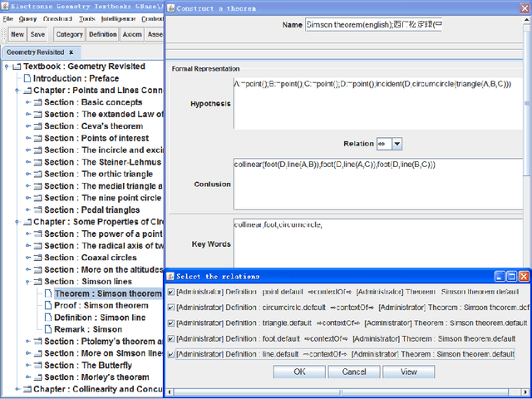Click the Butterfly section icon
The image size is (532, 399).
pos(38,366)
